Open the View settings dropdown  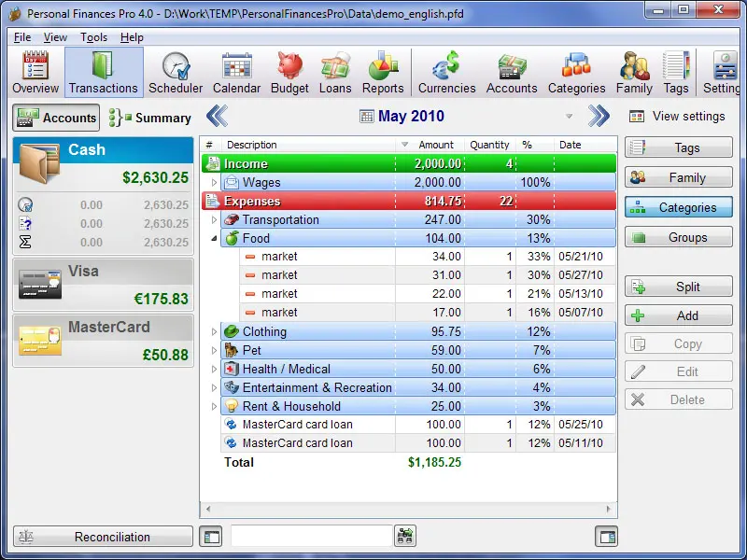[x=690, y=116]
